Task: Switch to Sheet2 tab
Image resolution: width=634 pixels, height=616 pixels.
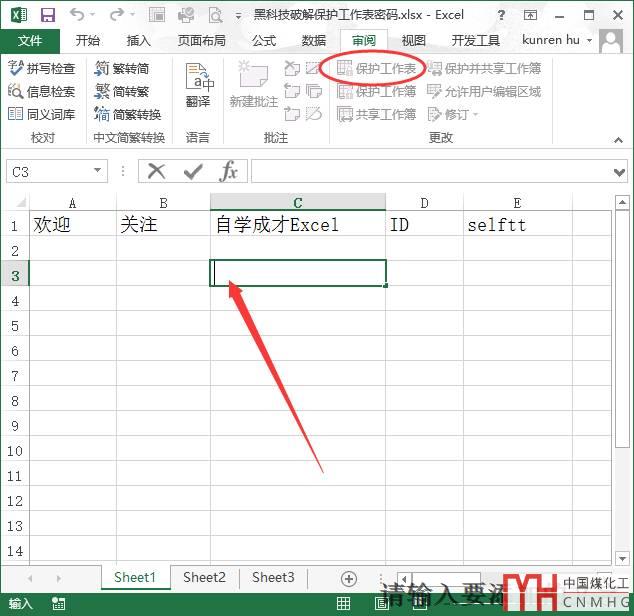Action: pos(204,577)
